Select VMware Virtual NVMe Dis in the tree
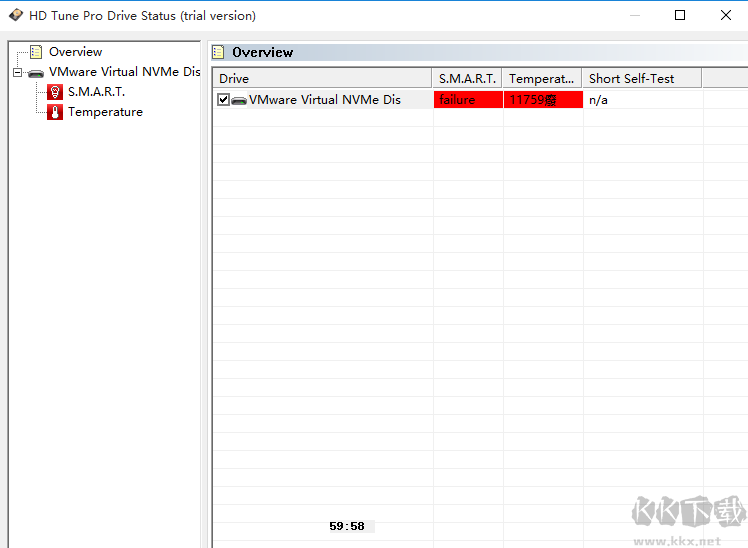 click(125, 72)
